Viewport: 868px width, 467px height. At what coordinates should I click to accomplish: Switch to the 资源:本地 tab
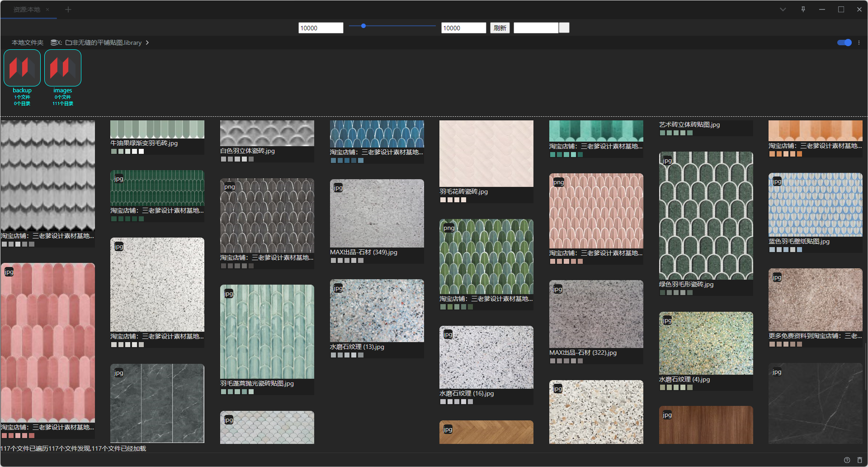[27, 10]
